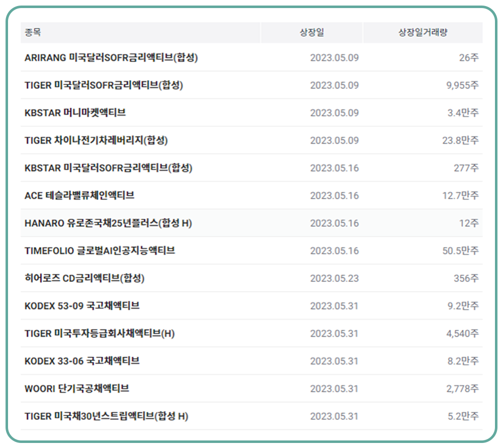Click KODEX 33-06 국고채액티브 name
Viewport: 503px width, 448px height.
(x=82, y=361)
